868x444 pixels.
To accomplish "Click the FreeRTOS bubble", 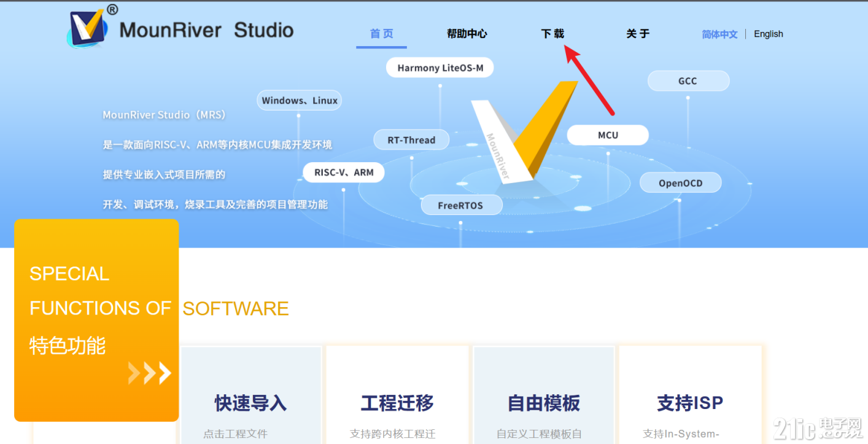I will pyautogui.click(x=461, y=205).
